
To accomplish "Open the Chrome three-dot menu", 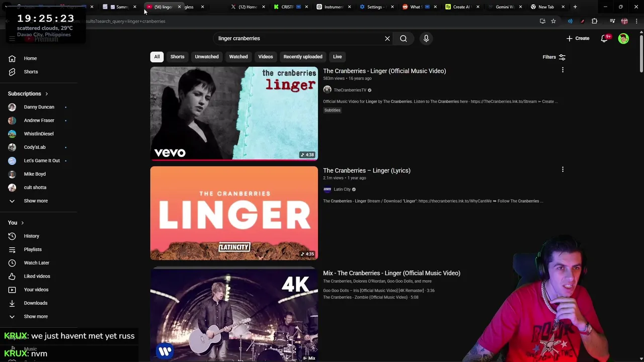I will click(x=636, y=21).
